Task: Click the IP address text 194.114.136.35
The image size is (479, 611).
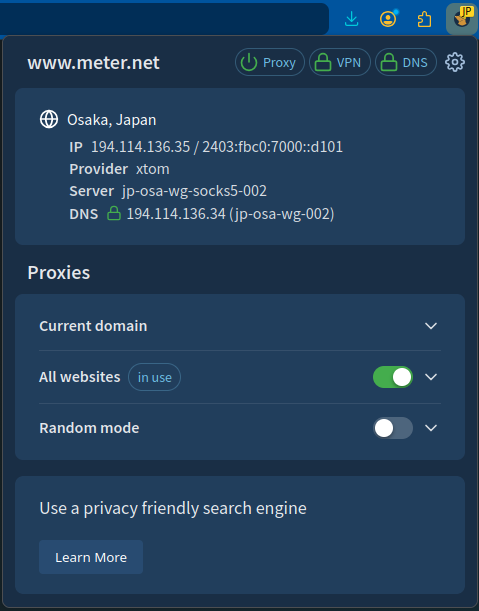Action: pos(141,147)
